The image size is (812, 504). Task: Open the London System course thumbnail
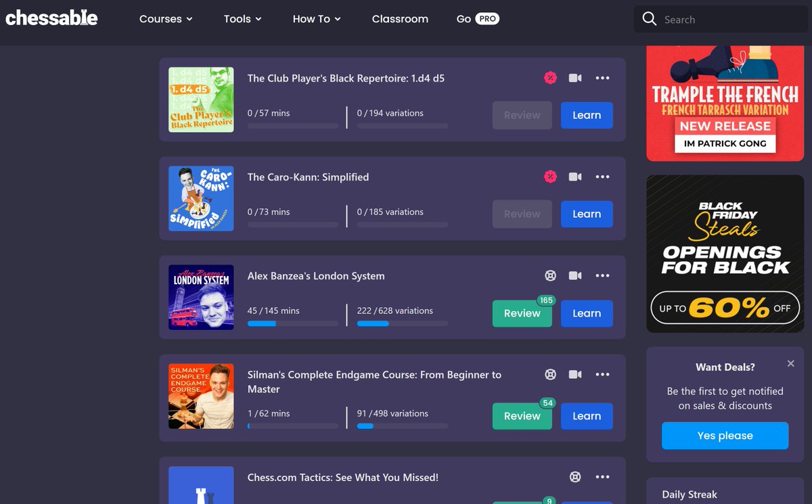(201, 297)
